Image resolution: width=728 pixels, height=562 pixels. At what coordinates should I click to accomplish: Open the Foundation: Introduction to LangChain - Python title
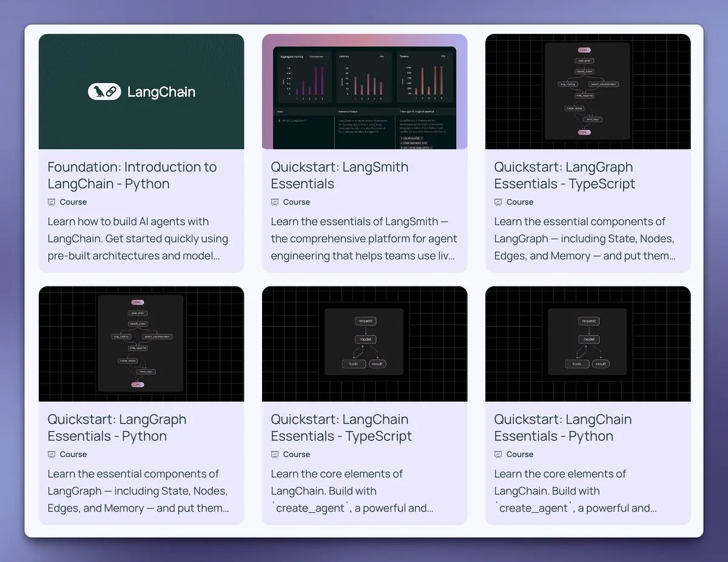pyautogui.click(x=132, y=175)
